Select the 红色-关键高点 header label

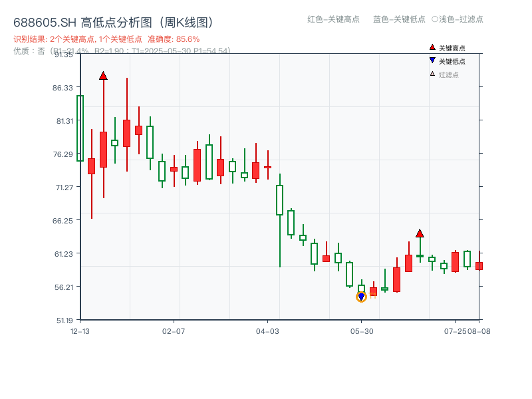[x=334, y=20]
